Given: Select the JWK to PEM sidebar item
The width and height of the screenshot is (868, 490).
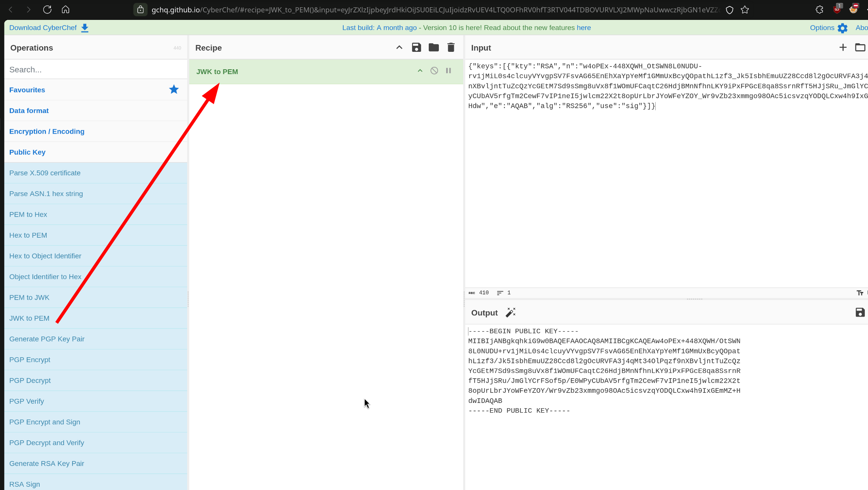Looking at the screenshot, I should click(x=29, y=318).
